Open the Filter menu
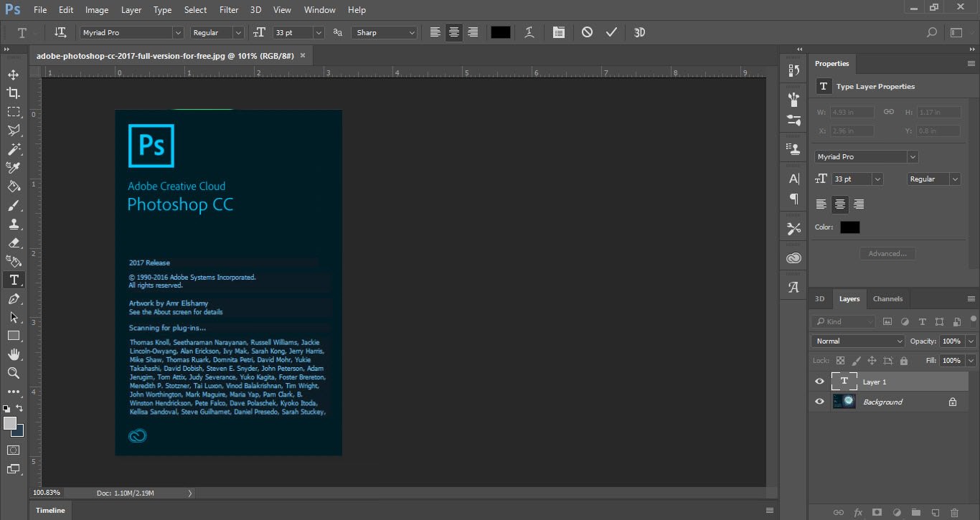 229,10
